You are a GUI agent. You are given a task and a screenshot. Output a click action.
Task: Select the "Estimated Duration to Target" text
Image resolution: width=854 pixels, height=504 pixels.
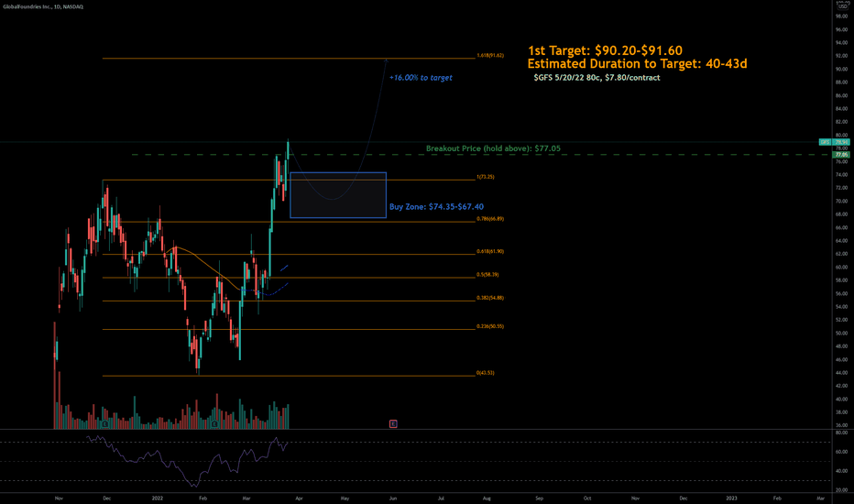point(637,64)
